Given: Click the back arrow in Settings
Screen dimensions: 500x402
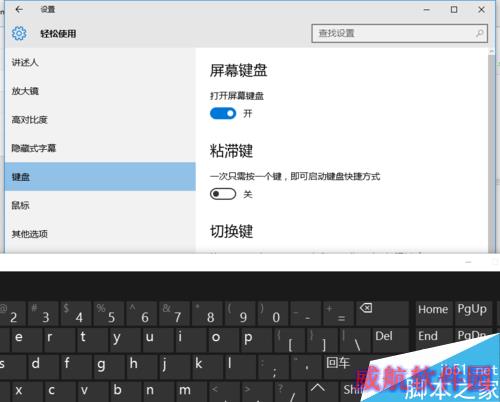Looking at the screenshot, I should pyautogui.click(x=19, y=10).
